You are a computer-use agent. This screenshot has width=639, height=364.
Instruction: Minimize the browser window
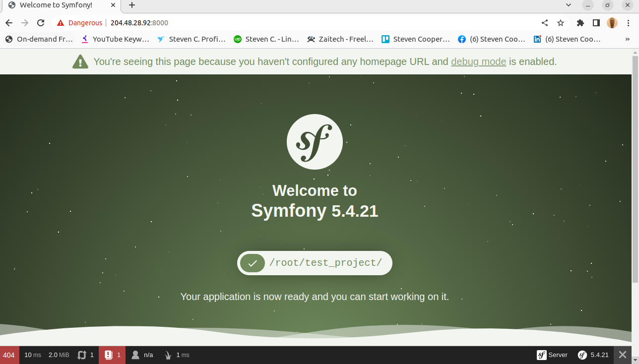pos(588,5)
